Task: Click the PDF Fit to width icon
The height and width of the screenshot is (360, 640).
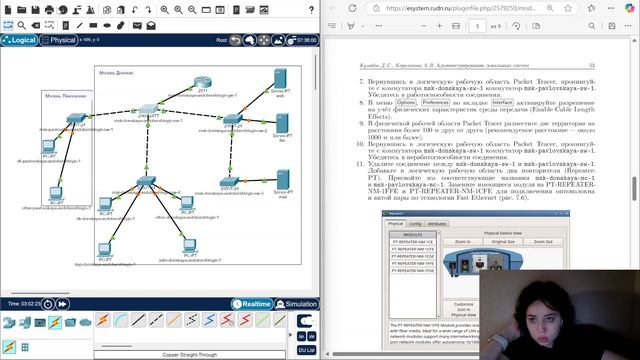Action: pyautogui.click(x=456, y=26)
